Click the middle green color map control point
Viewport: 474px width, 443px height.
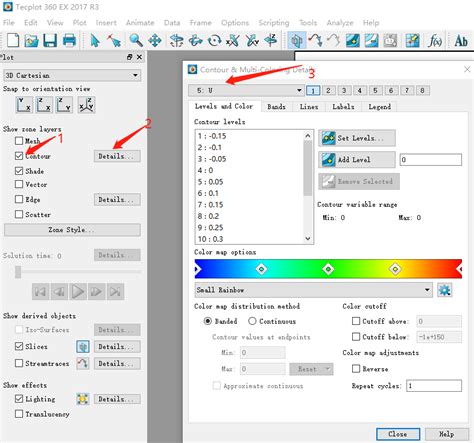click(x=328, y=269)
